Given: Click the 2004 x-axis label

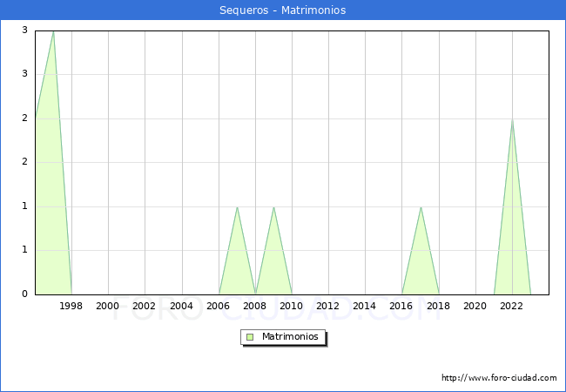Looking at the screenshot, I should [x=181, y=306].
